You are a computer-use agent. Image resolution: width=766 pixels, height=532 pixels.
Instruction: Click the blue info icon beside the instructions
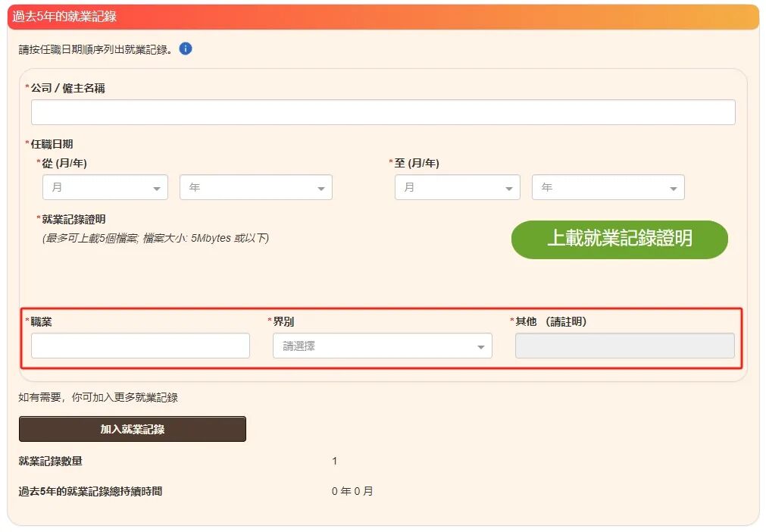pyautogui.click(x=184, y=49)
